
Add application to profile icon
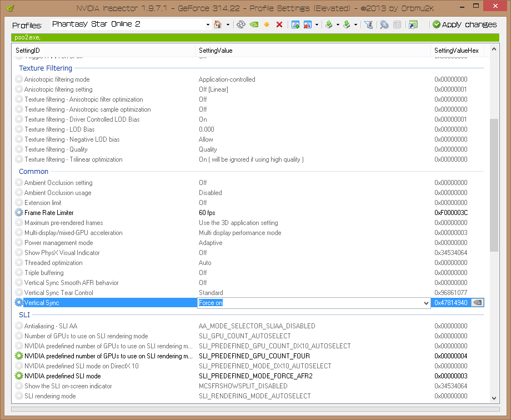pyautogui.click(x=295, y=24)
